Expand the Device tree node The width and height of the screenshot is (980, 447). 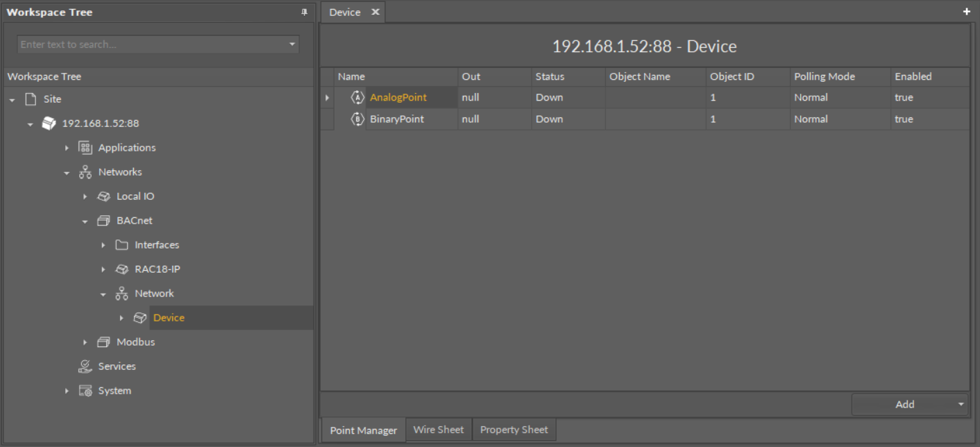(x=122, y=317)
